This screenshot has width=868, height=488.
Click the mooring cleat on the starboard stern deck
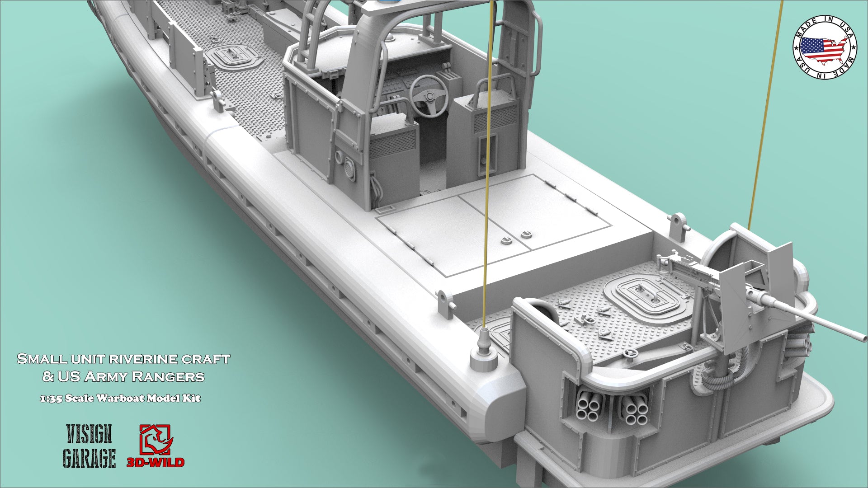677,227
